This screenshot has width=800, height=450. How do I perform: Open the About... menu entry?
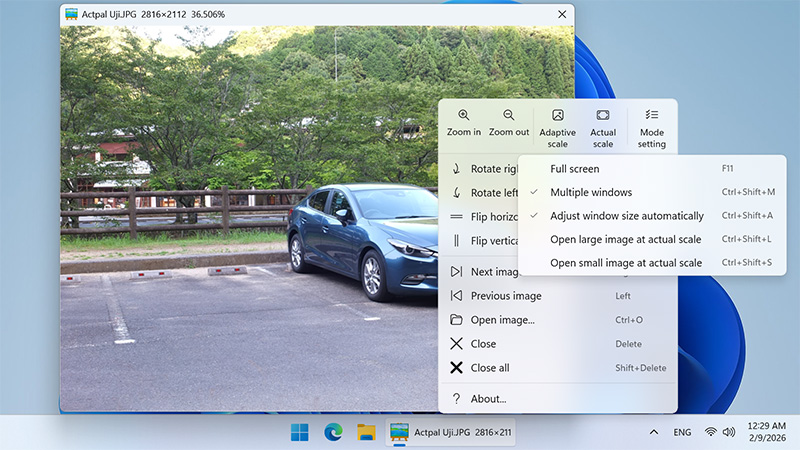pyautogui.click(x=488, y=399)
